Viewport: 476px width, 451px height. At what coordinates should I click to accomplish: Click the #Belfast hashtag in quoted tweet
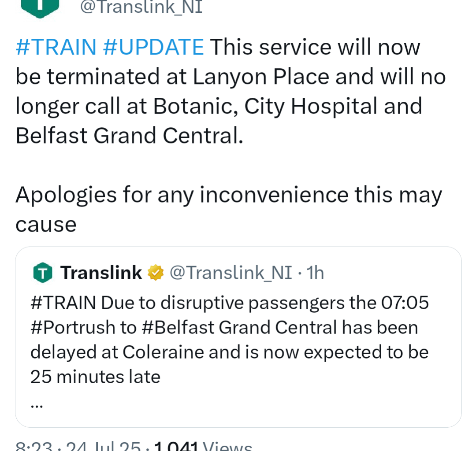178,328
